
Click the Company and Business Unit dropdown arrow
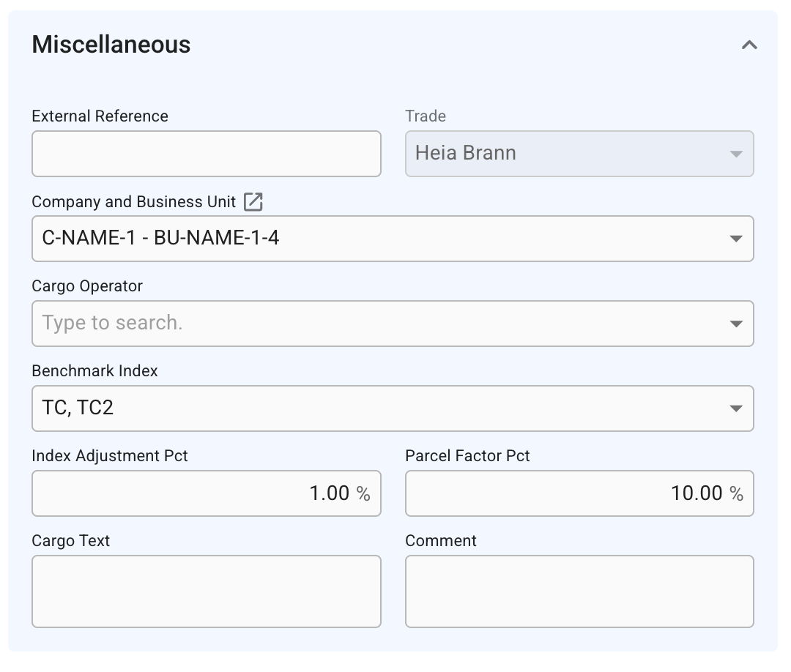(x=736, y=239)
